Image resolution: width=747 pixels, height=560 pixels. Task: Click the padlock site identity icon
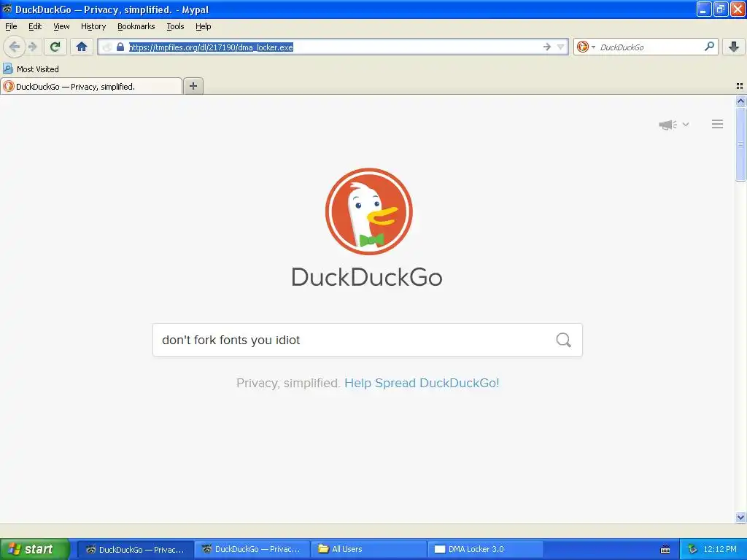(120, 47)
